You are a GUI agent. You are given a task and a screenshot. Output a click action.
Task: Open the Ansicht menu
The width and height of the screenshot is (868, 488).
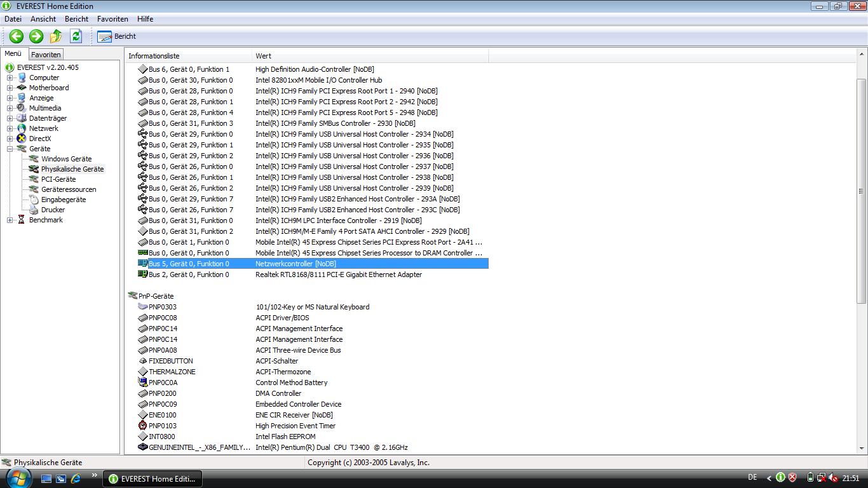(x=43, y=19)
